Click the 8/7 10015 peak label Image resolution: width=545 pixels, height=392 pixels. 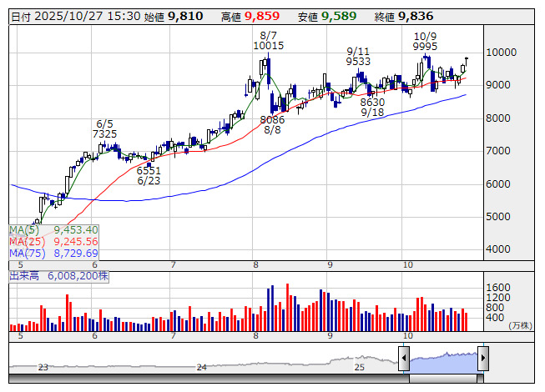click(269, 41)
